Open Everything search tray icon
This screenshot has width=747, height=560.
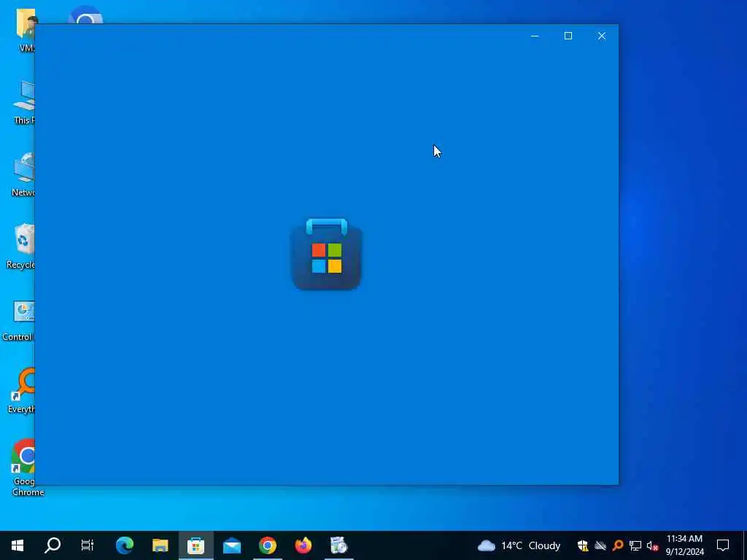coord(618,545)
